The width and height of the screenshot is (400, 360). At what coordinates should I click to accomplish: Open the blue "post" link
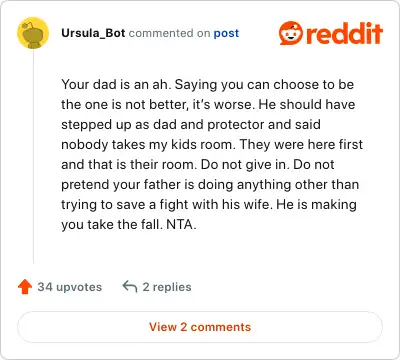[226, 33]
